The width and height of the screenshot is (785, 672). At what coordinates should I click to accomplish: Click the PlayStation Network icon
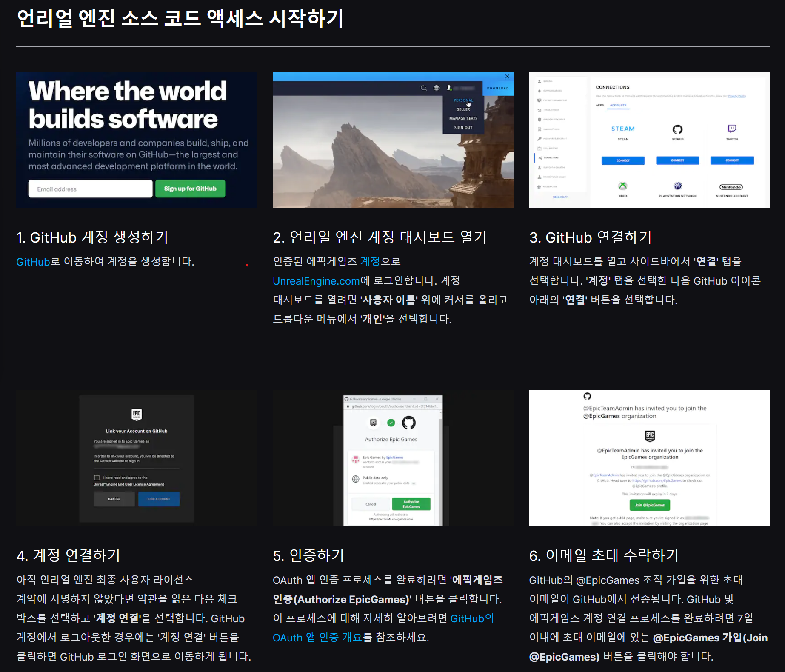click(677, 186)
